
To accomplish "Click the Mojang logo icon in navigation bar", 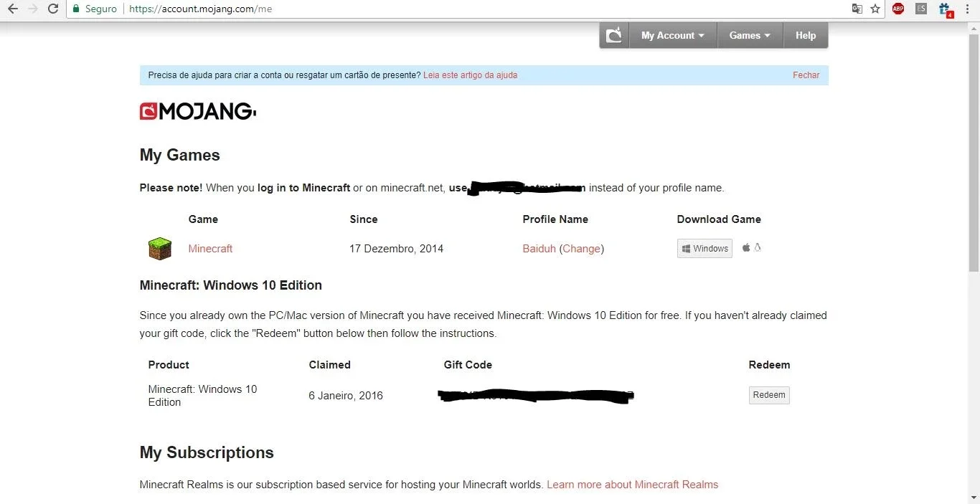I will (x=614, y=35).
